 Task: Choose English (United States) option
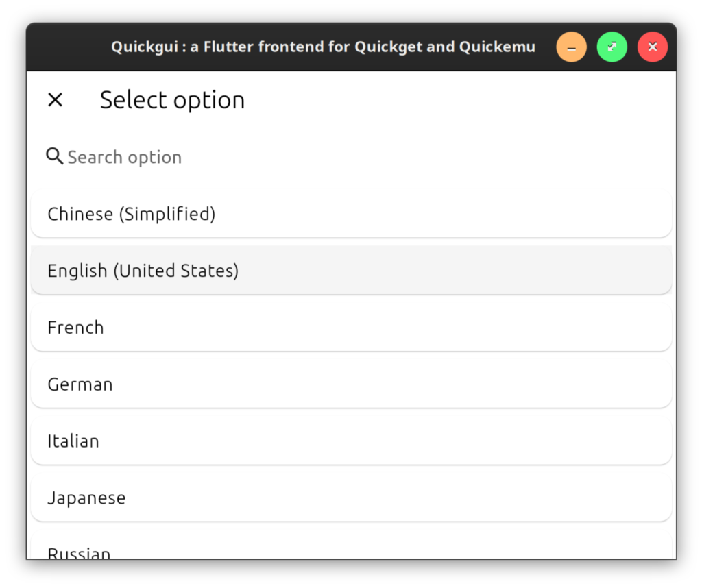[351, 271]
